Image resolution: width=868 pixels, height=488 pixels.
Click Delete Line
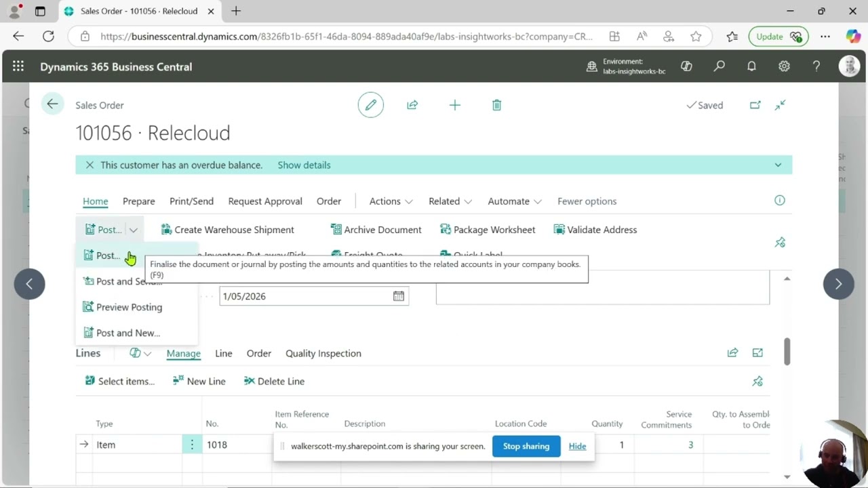tap(274, 381)
